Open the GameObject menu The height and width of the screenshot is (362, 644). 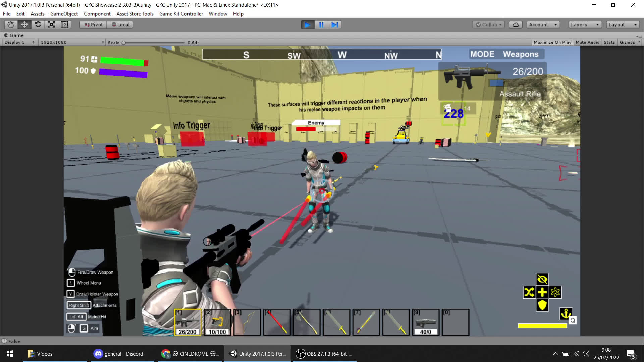(x=64, y=14)
